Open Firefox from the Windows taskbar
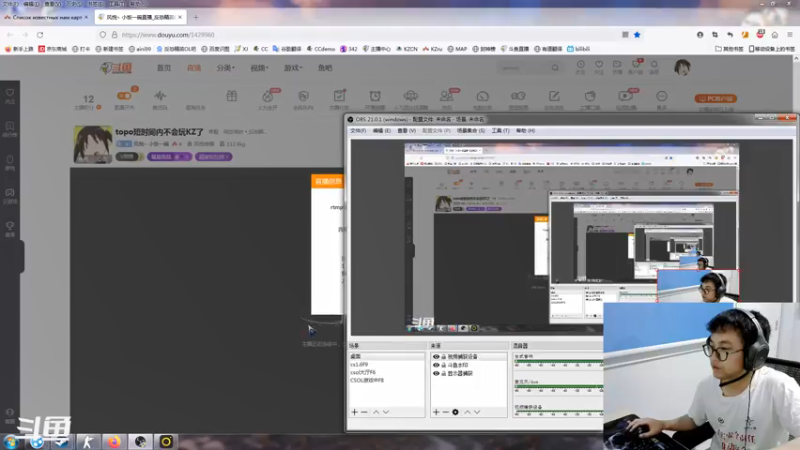The image size is (800, 450). [x=114, y=441]
